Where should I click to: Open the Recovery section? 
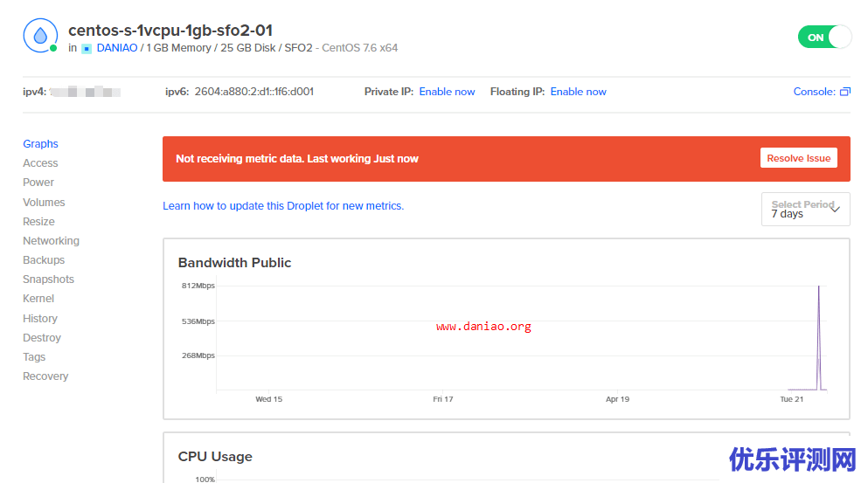(x=45, y=376)
